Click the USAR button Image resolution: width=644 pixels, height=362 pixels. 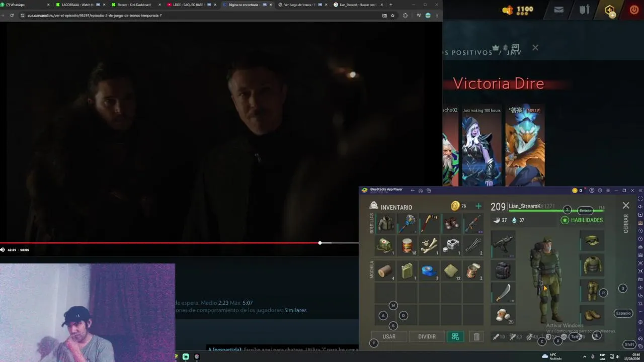click(x=389, y=337)
